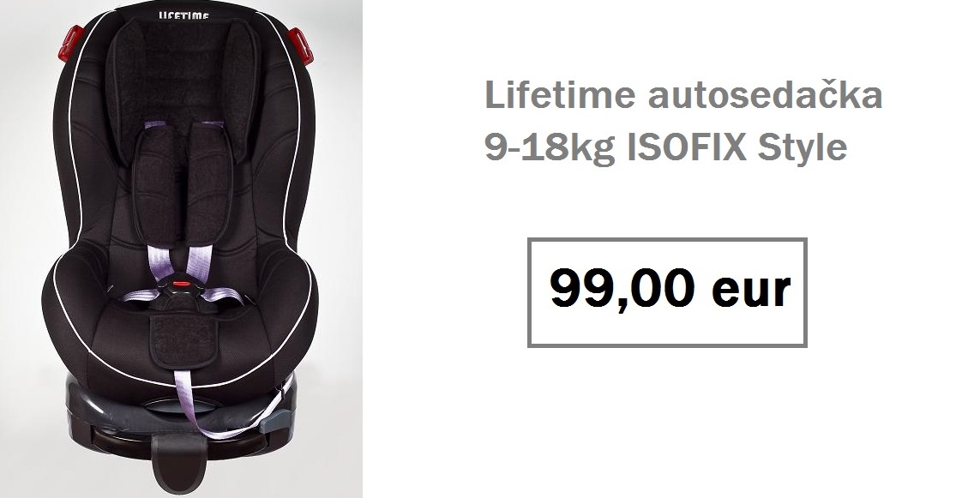Open the "Lifetime autosedačka" title line
This screenshot has height=498, width=980.
click(683, 95)
